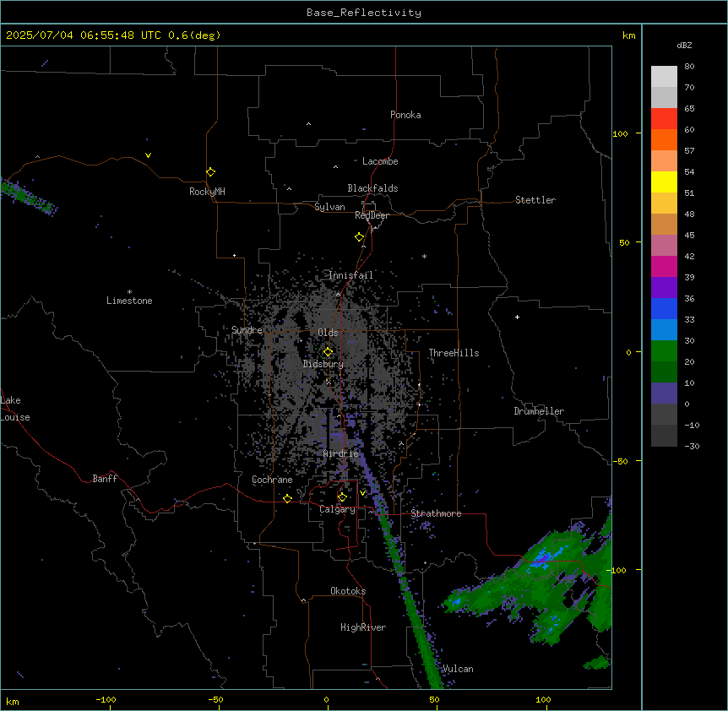The image size is (728, 711).
Task: Click the green radar streak near the northwest map edge
Action: click(28, 198)
